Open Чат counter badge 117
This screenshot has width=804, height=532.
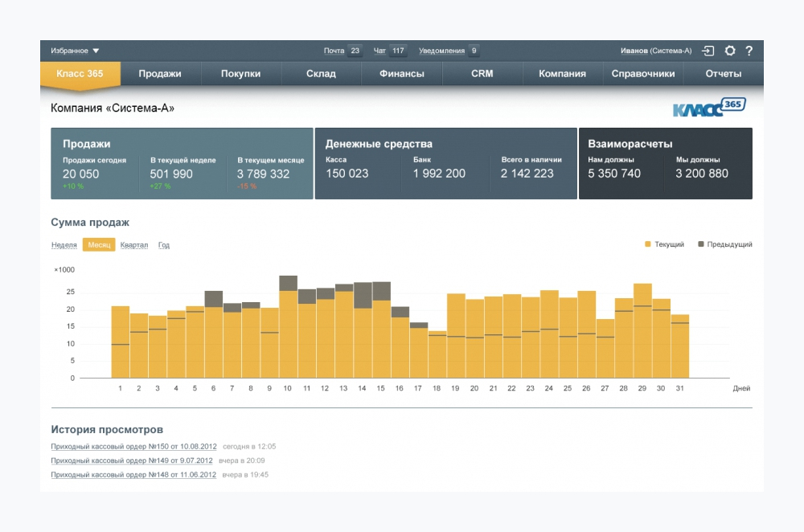[x=398, y=51]
